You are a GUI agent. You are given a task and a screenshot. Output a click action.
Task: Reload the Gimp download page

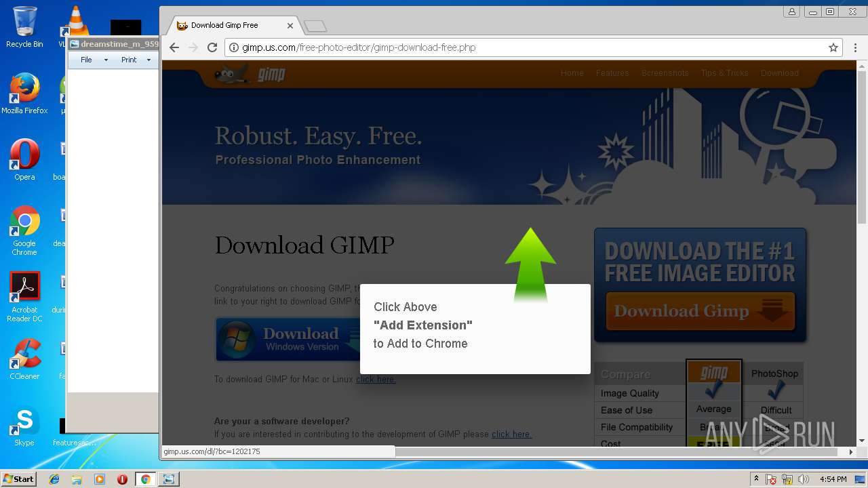click(212, 47)
